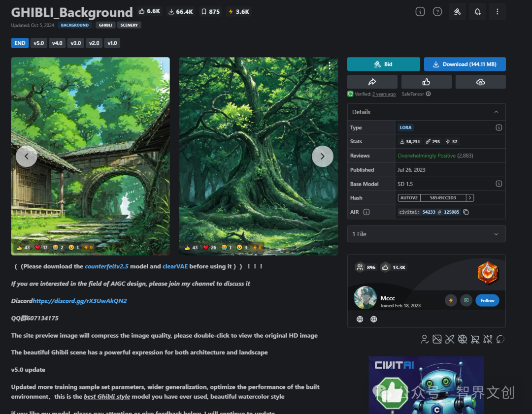Click the SCENERY tag

tap(129, 25)
